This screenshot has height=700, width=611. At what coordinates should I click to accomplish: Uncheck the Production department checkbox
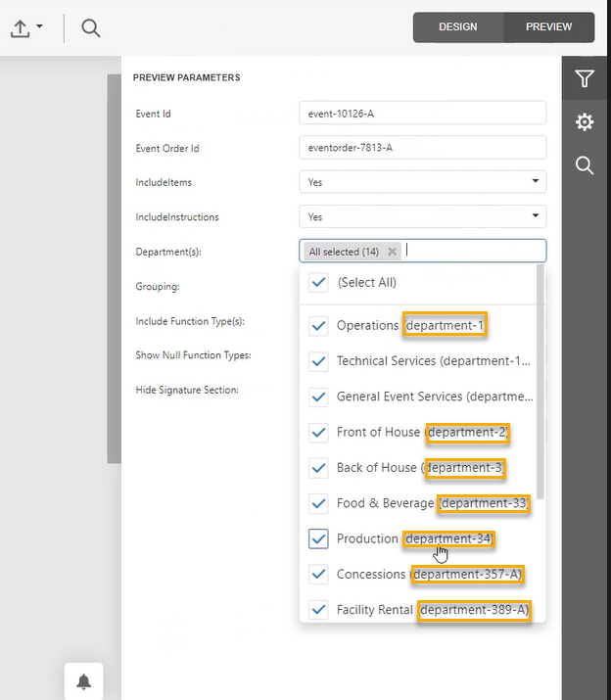[x=318, y=538]
